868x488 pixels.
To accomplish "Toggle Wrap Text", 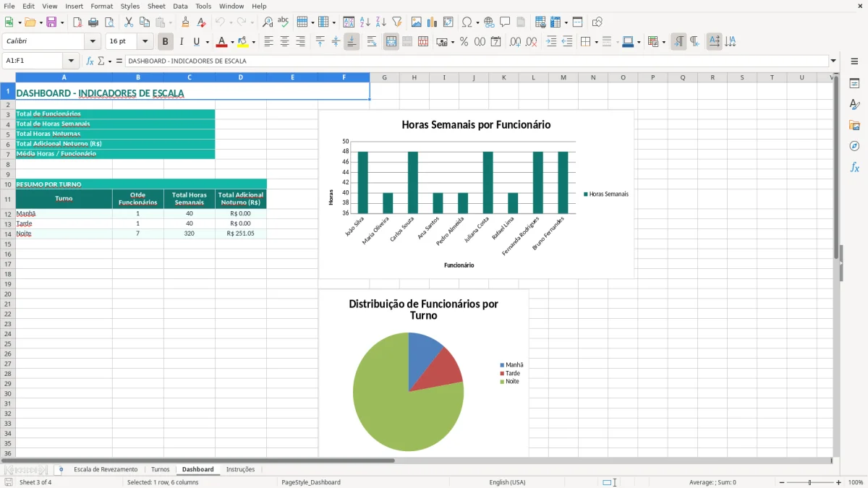I will pos(372,42).
